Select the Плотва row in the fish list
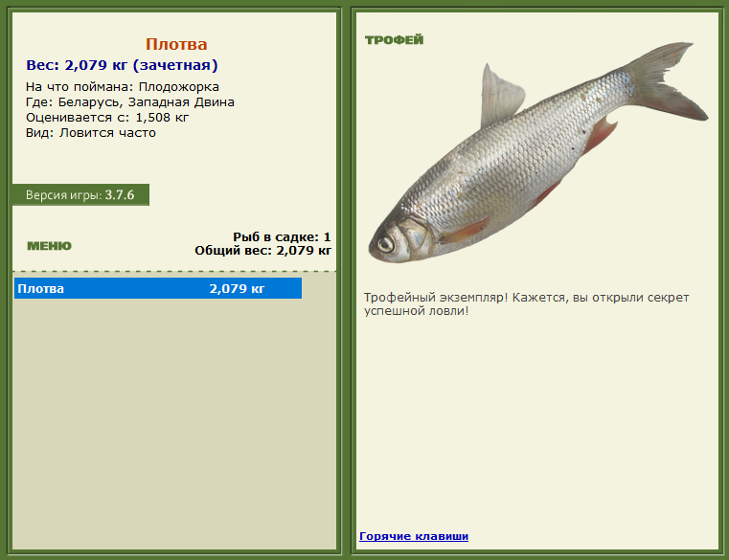729x560 pixels. coord(158,288)
